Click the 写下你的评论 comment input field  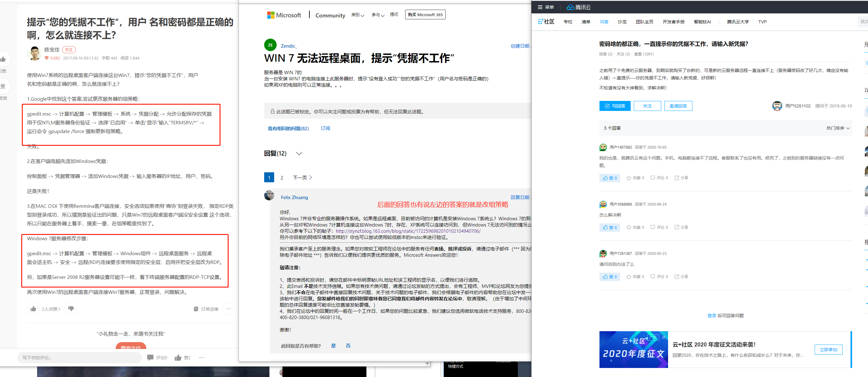coord(80,357)
